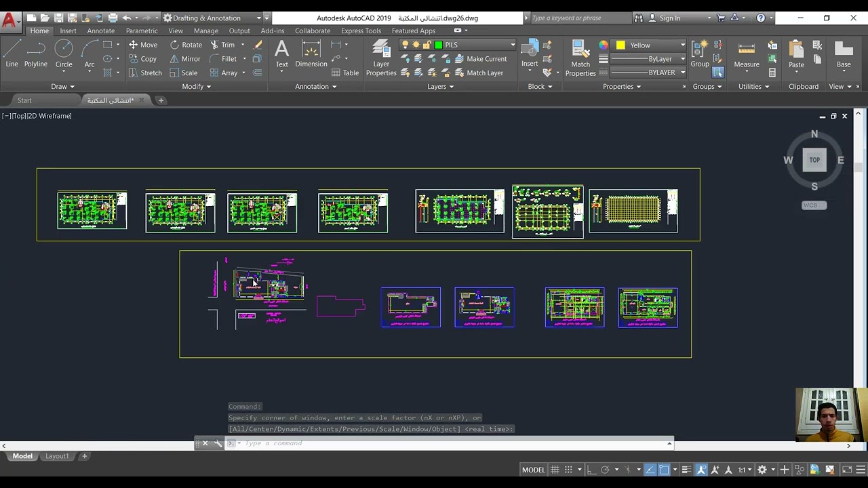Viewport: 868px width, 488px height.
Task: Select the Polyline tool
Action: pos(36,54)
